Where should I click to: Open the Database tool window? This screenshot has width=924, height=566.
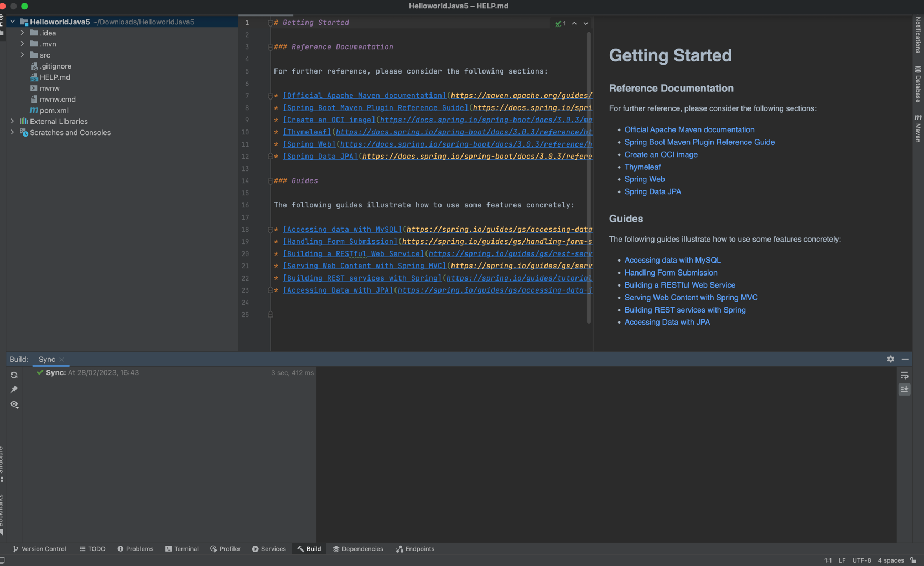(x=918, y=84)
